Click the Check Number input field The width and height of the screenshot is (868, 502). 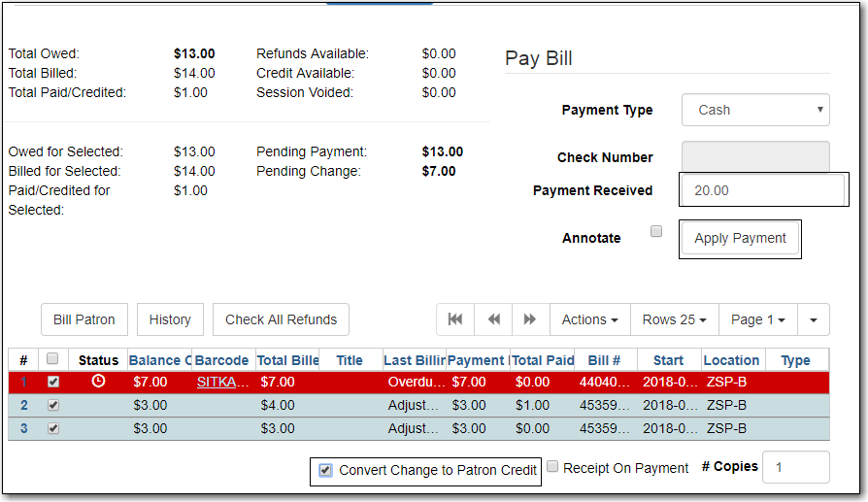755,157
